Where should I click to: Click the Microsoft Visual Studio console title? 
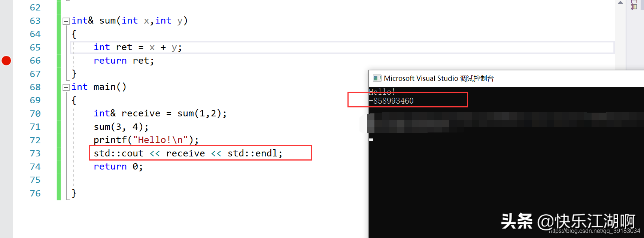(439, 78)
